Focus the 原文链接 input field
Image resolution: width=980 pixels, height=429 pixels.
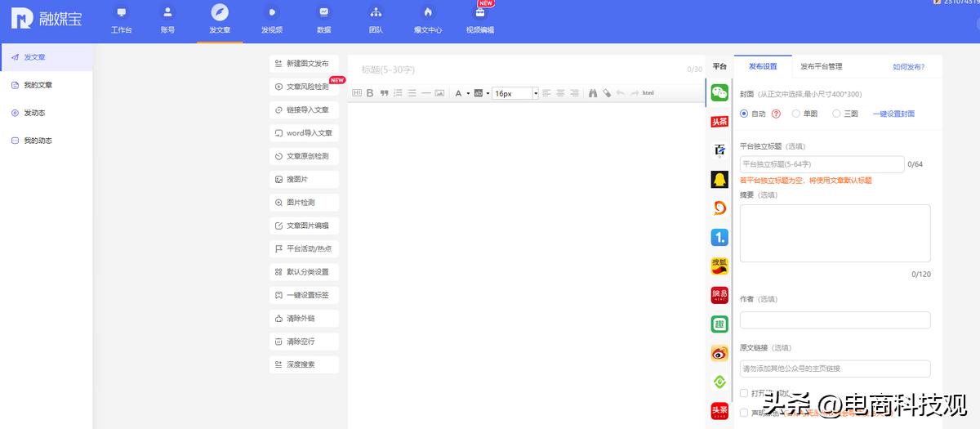(x=835, y=369)
